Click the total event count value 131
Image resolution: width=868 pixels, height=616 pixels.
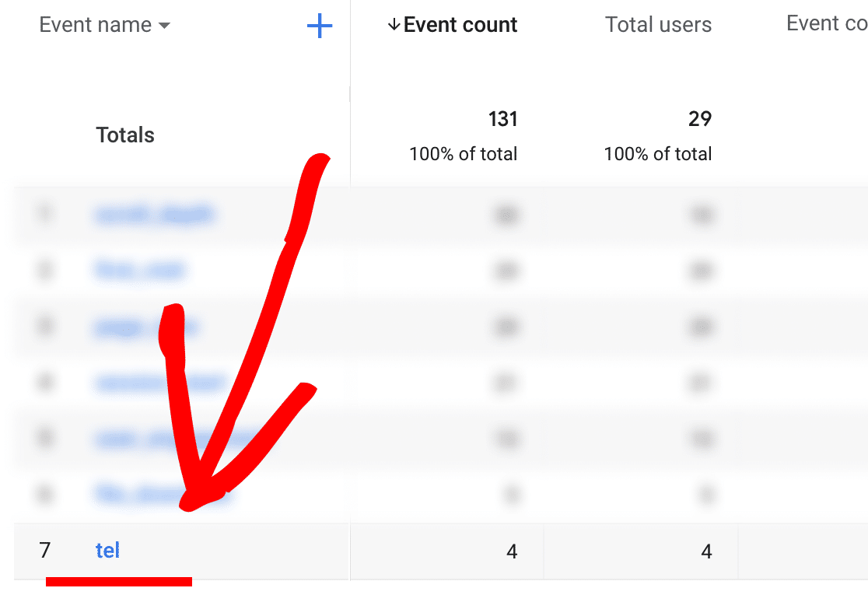pyautogui.click(x=503, y=119)
